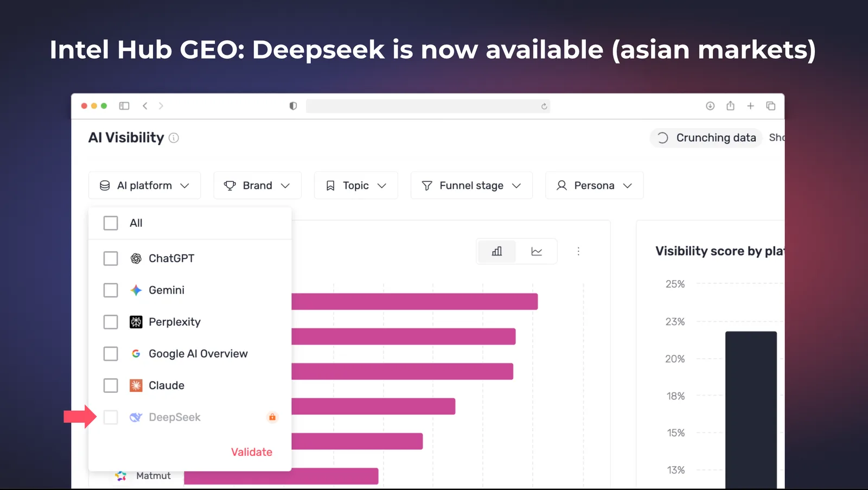
Task: Click the Perplexity logo icon
Action: tap(136, 322)
